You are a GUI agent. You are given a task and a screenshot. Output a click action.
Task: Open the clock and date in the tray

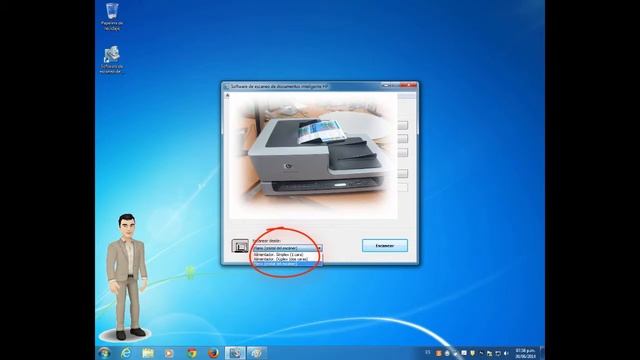coord(525,353)
